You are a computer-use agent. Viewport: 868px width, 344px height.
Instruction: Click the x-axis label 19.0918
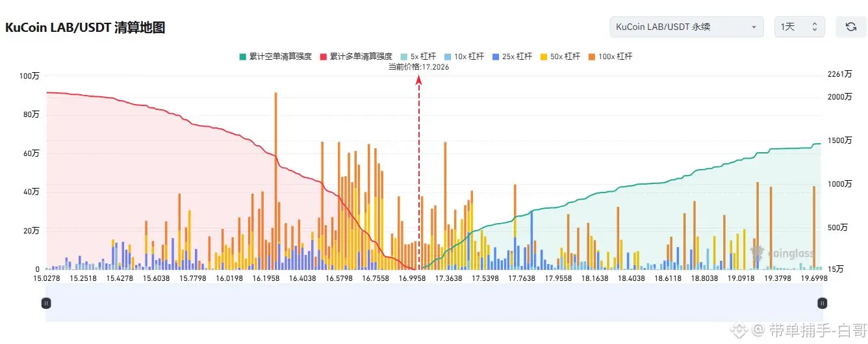coord(741,278)
